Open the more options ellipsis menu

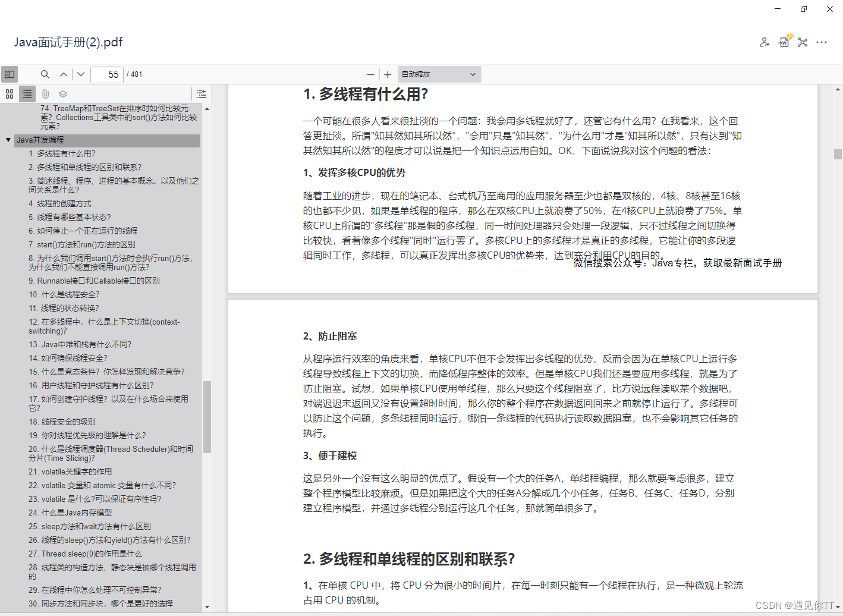tap(822, 42)
